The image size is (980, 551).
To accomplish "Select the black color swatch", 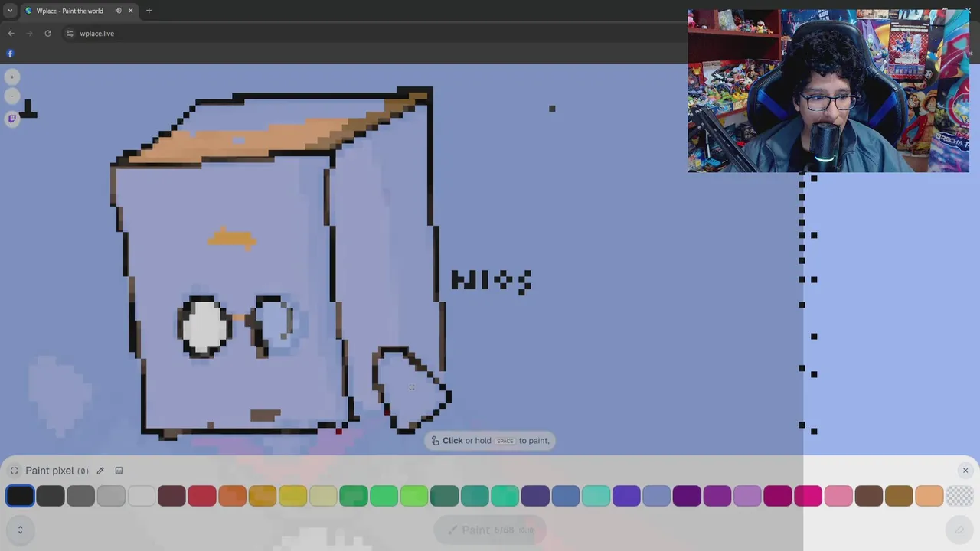I will coord(20,496).
